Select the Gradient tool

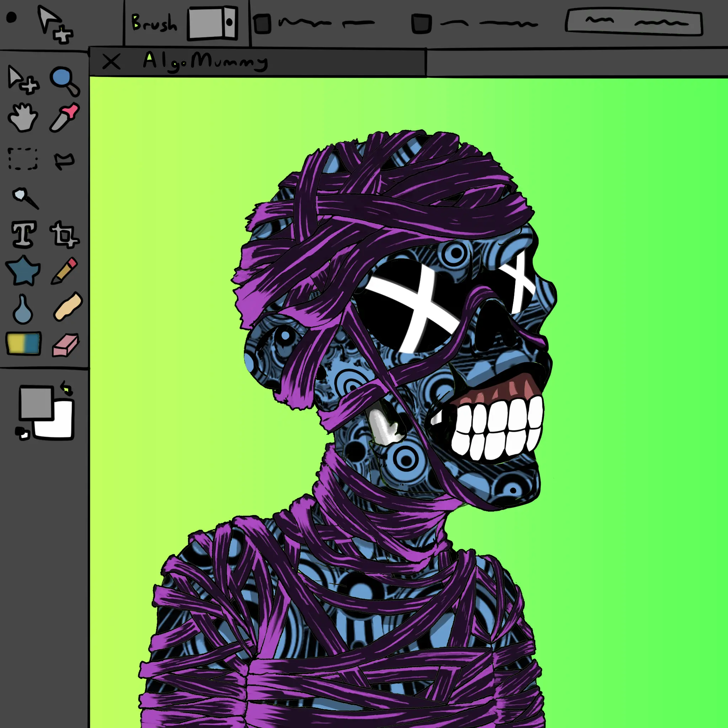24,343
